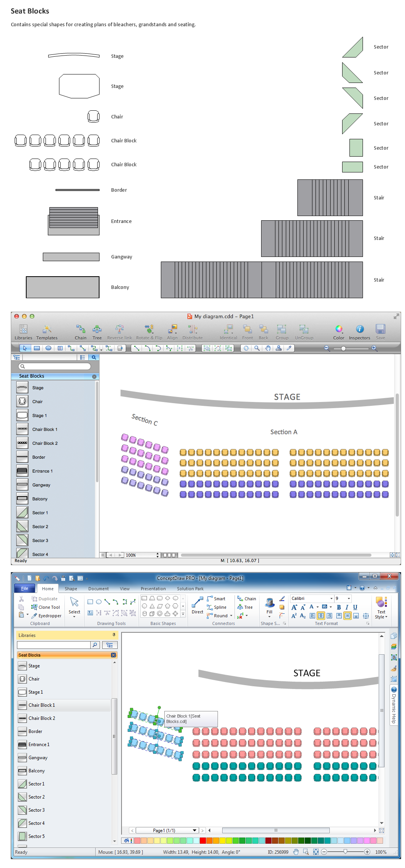This screenshot has height=868, width=405.
Task: Toggle left text alignment in ribbon
Action: point(312,616)
